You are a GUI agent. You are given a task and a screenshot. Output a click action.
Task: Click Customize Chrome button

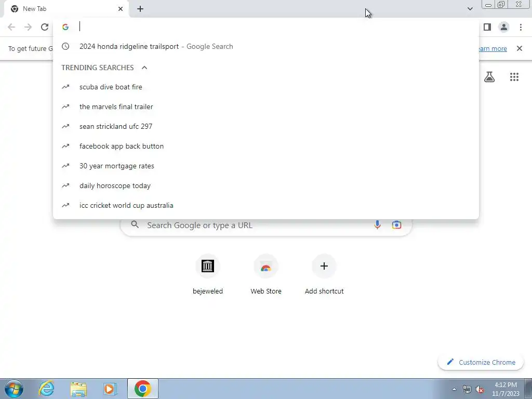coord(481,362)
